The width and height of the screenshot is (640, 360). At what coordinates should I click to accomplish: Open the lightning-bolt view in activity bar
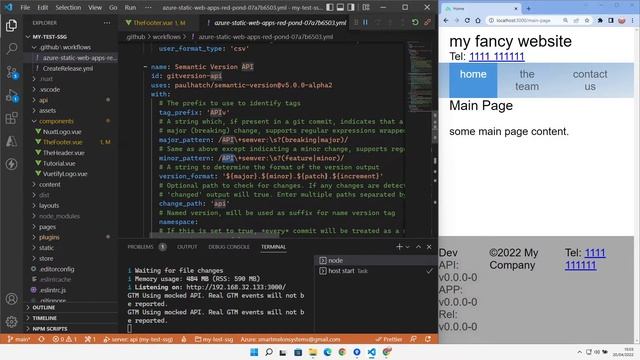pyautogui.click(x=11, y=164)
